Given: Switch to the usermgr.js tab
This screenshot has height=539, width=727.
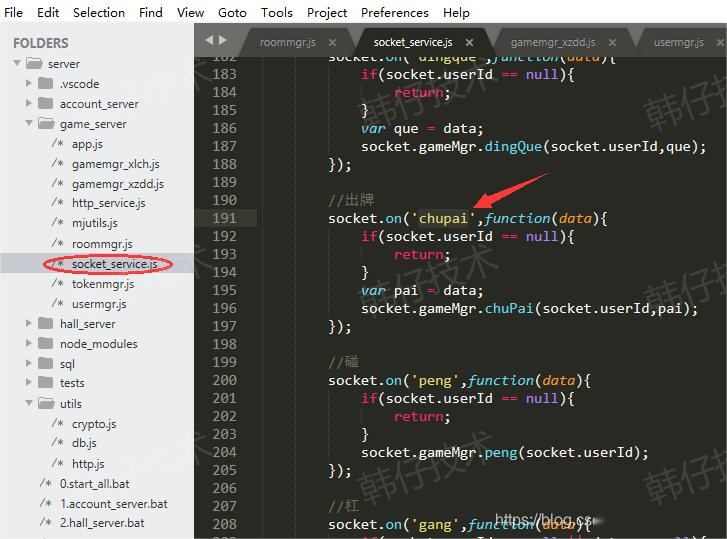Looking at the screenshot, I should [678, 43].
